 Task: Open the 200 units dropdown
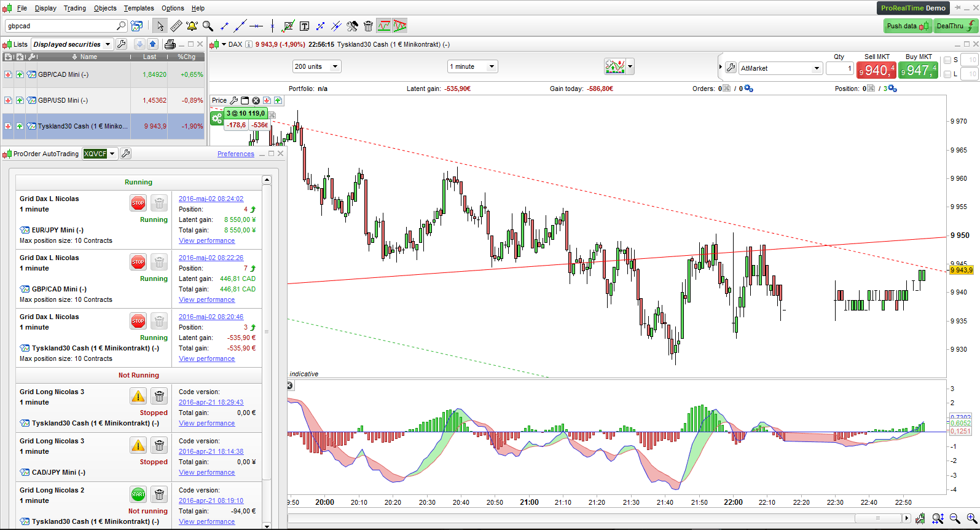point(317,66)
